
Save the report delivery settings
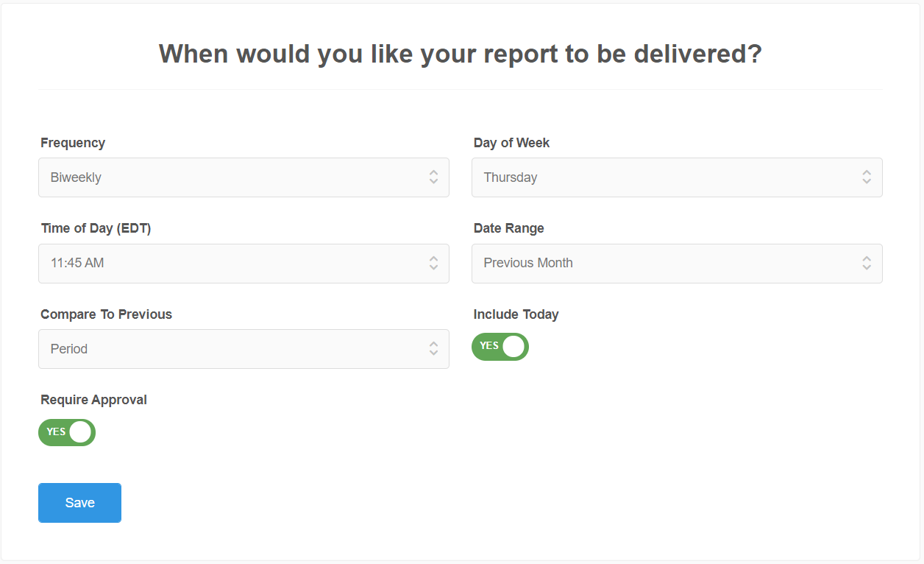(79, 503)
